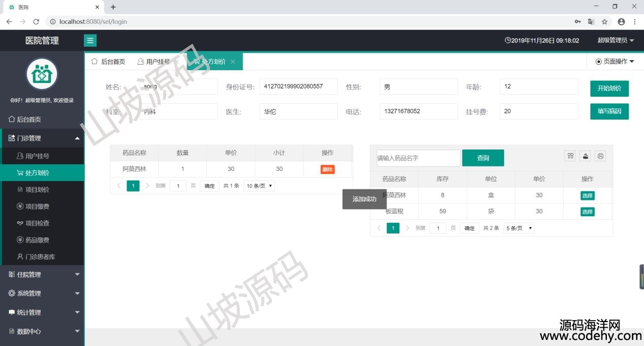Open the 5 条/页 page size dropdown

click(519, 228)
